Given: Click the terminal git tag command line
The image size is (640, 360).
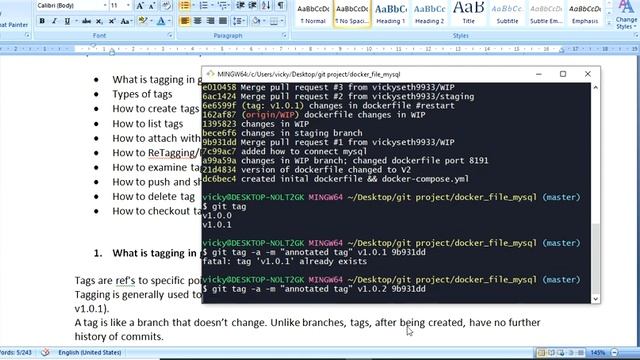Looking at the screenshot, I should point(224,206).
